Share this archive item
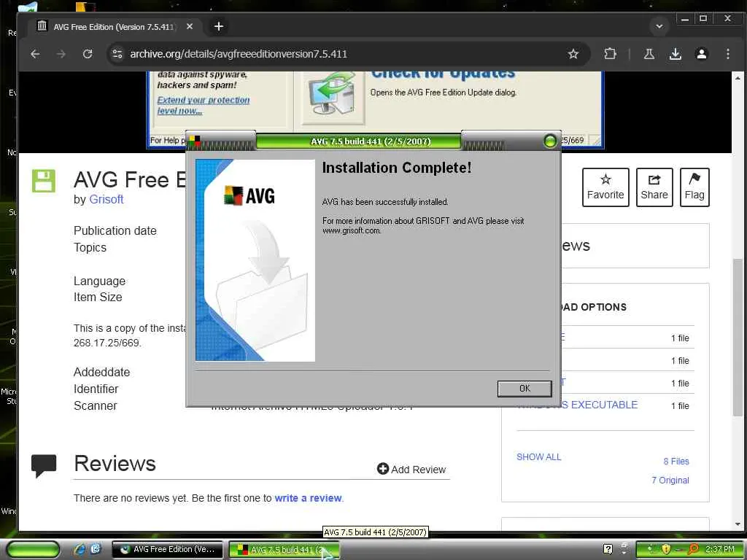Viewport: 747px width, 560px height. coord(654,187)
